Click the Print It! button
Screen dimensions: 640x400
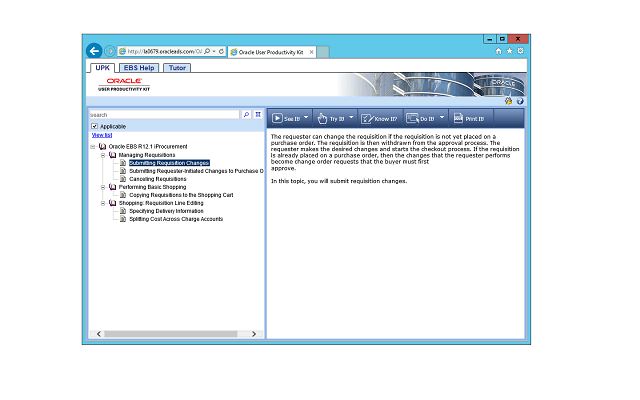click(x=468, y=118)
